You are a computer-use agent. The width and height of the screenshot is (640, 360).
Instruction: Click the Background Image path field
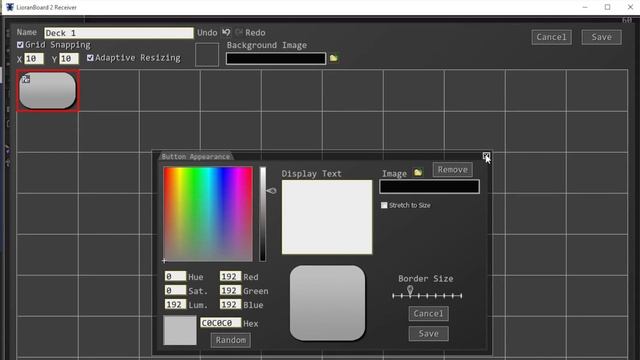coord(276,59)
